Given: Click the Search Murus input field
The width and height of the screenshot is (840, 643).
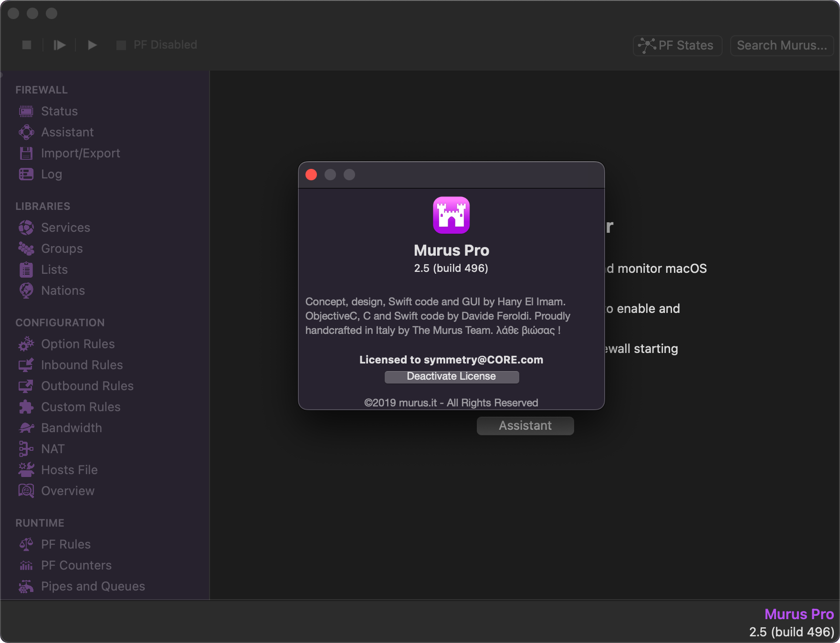Looking at the screenshot, I should point(782,45).
